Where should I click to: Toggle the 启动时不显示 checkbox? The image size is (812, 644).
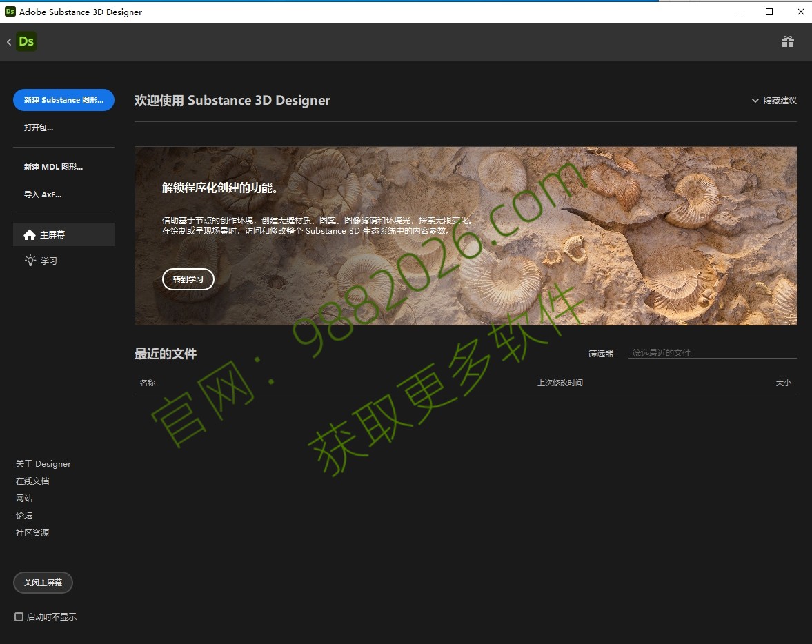click(19, 616)
